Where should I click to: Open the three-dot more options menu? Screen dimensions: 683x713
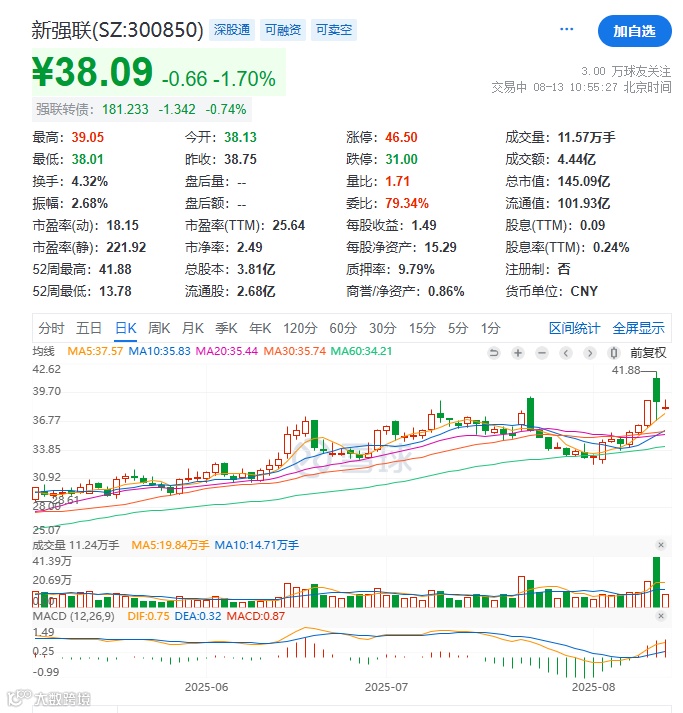coord(566,29)
